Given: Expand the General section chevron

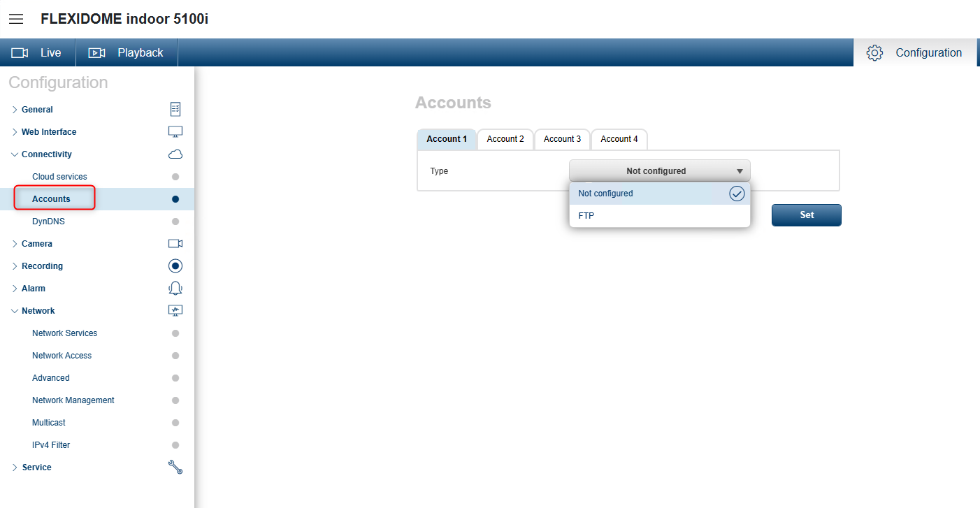Looking at the screenshot, I should [x=15, y=110].
